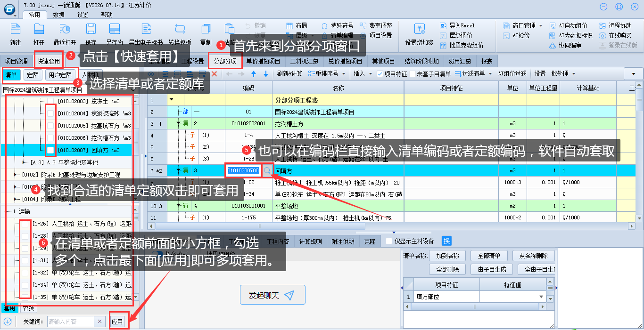Switch to the 数据 ribbon tab

click(59, 15)
